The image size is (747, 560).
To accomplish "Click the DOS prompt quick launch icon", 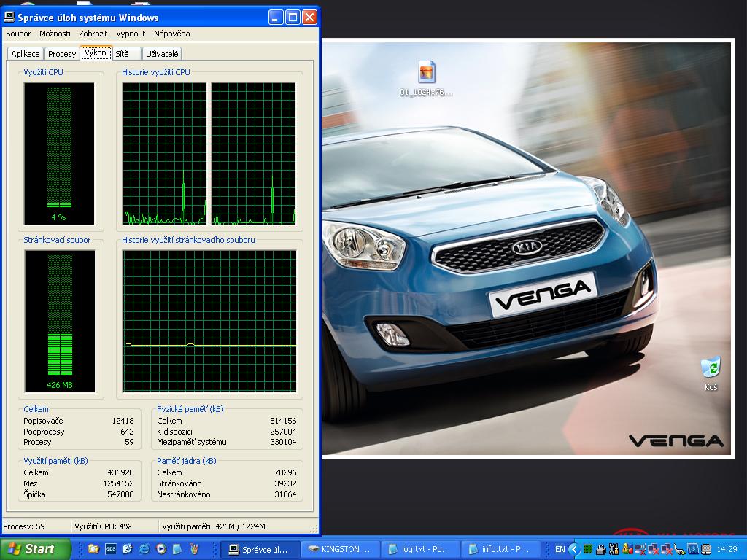I will pyautogui.click(x=111, y=549).
